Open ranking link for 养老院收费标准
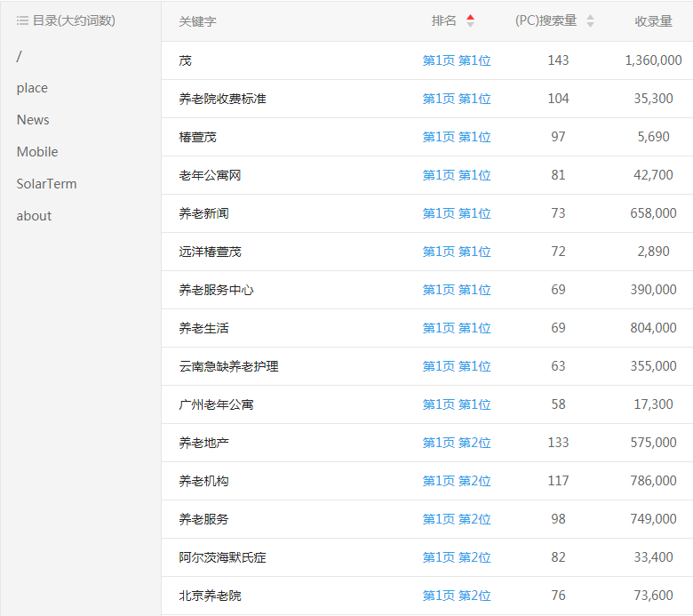 [x=457, y=99]
